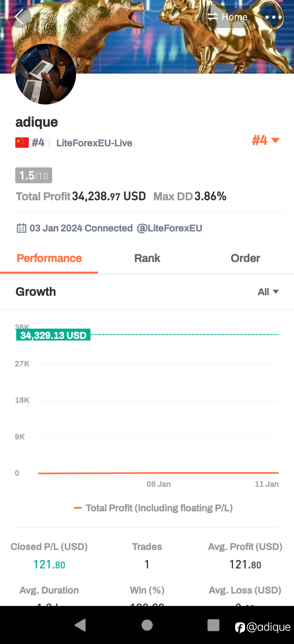Switch to the Rank tab
Screen dimensions: 294x644
tap(147, 258)
